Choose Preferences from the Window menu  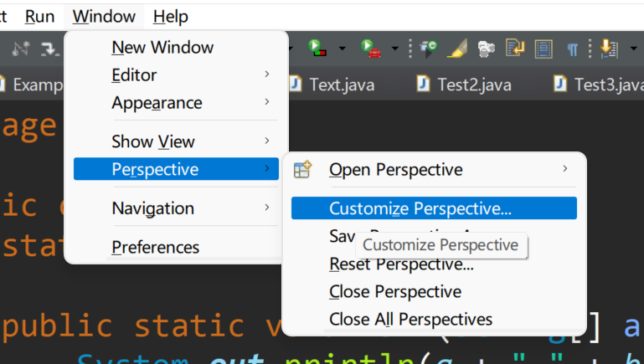156,247
